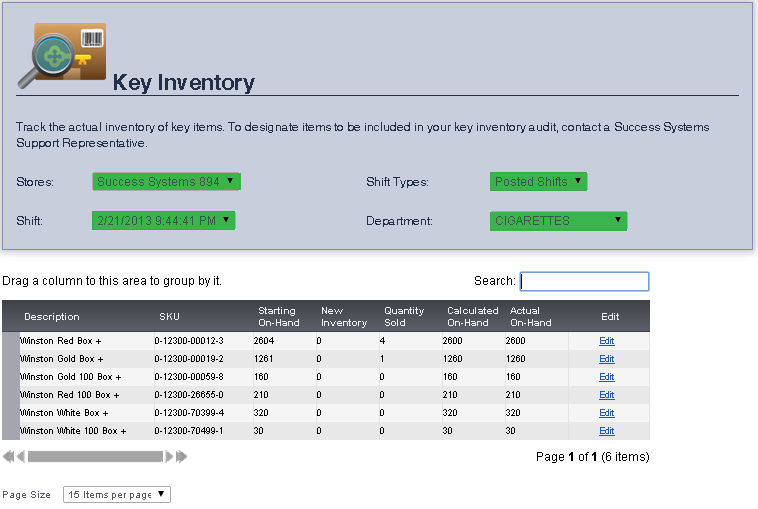
Task: Click Edit column header
Action: coord(610,317)
